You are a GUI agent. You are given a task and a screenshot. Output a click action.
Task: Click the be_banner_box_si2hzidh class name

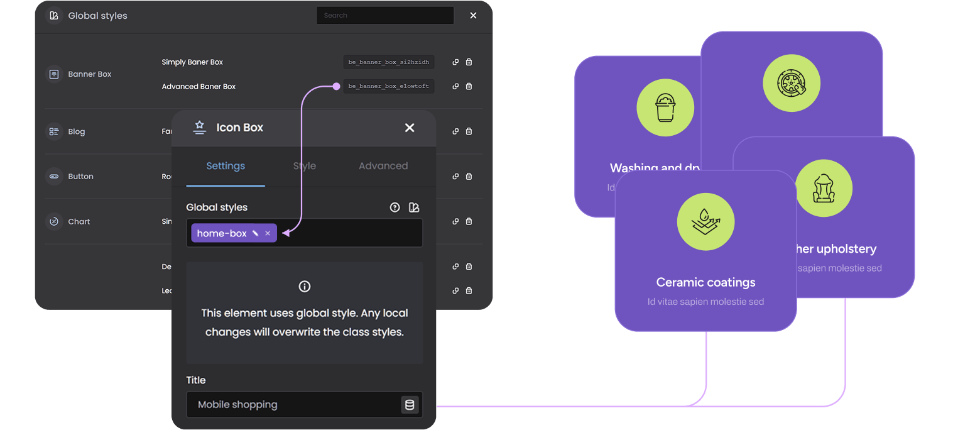[388, 62]
